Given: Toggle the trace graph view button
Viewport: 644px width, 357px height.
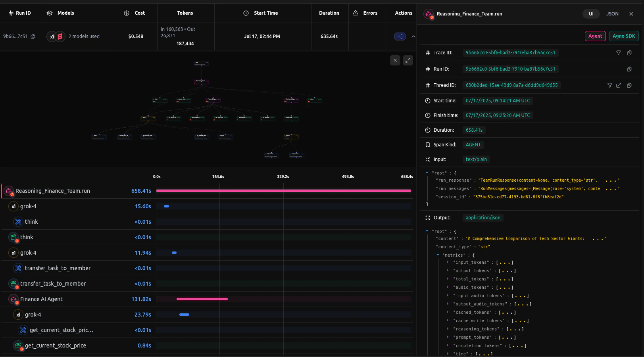Looking at the screenshot, I should [x=400, y=36].
